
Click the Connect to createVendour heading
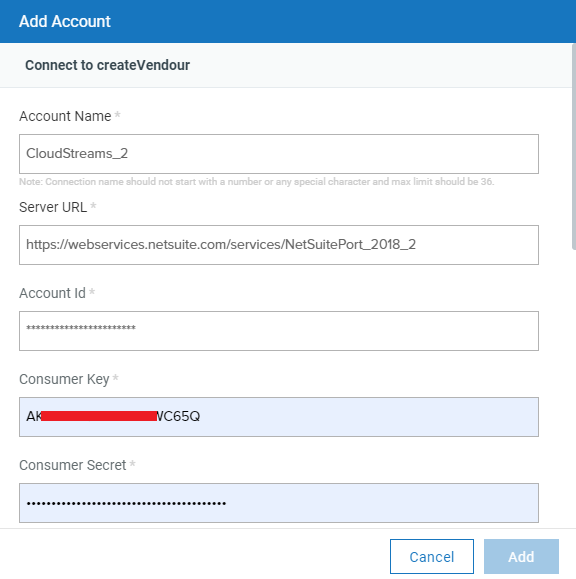pos(107,65)
